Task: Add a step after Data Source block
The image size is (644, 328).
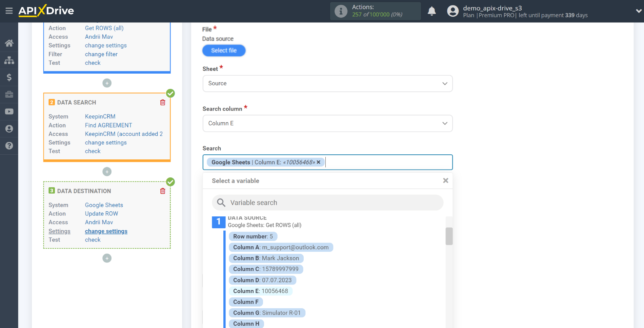Action: (x=107, y=83)
